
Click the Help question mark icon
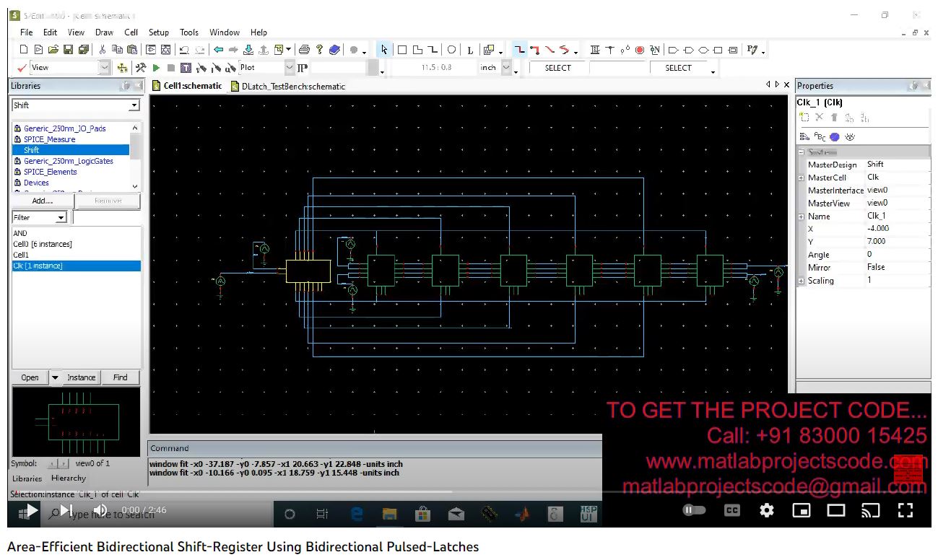[x=319, y=50]
